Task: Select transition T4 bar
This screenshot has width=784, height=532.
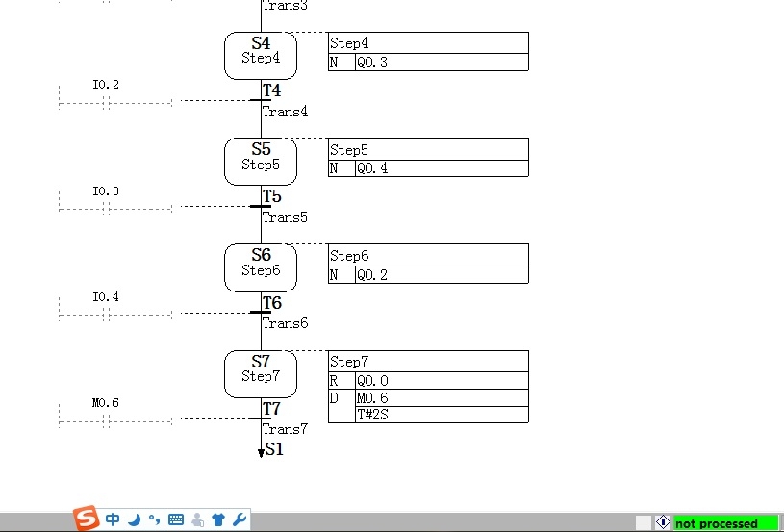Action: click(261, 100)
